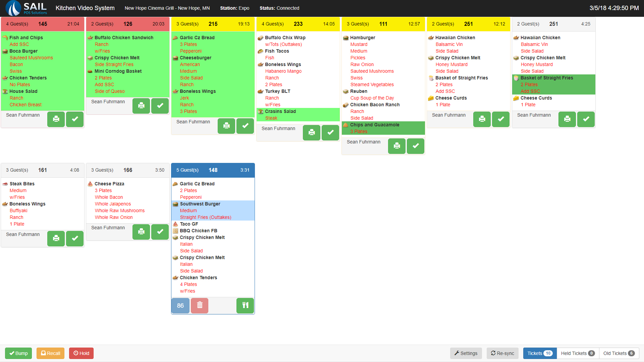Select the Tickets tab
This screenshot has width=644, height=362.
pos(540,353)
